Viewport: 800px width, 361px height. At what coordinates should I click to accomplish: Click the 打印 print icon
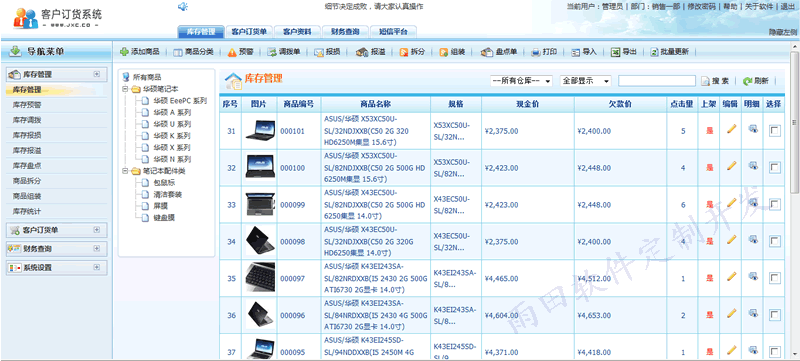pos(536,52)
